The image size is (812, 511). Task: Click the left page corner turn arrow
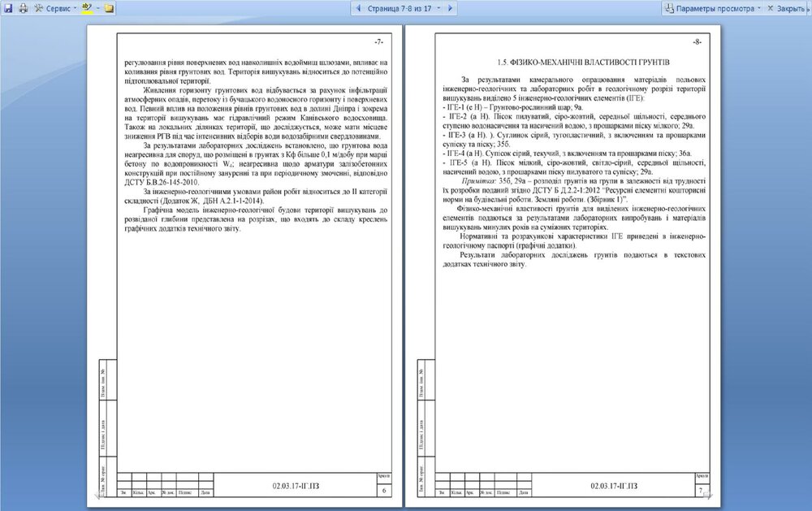point(99,496)
